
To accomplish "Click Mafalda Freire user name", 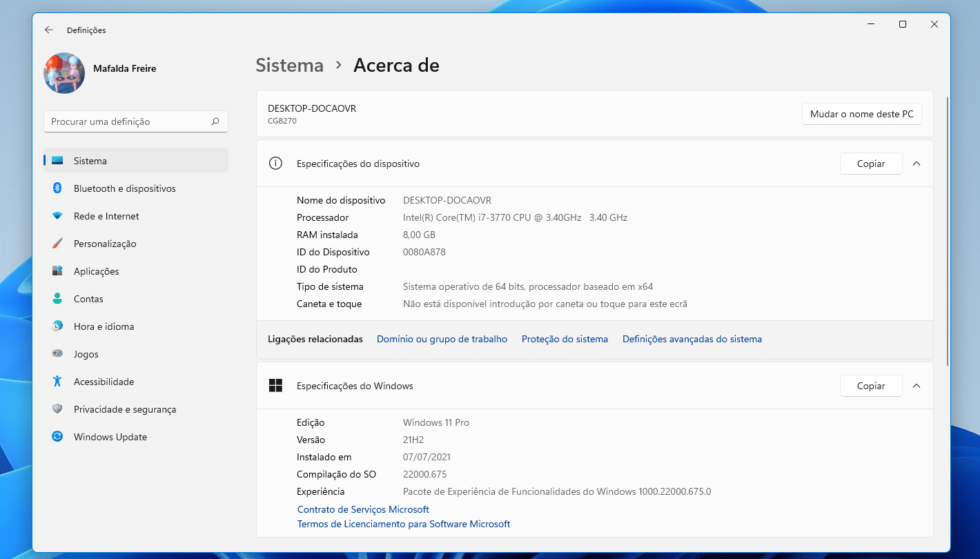I will tap(125, 68).
